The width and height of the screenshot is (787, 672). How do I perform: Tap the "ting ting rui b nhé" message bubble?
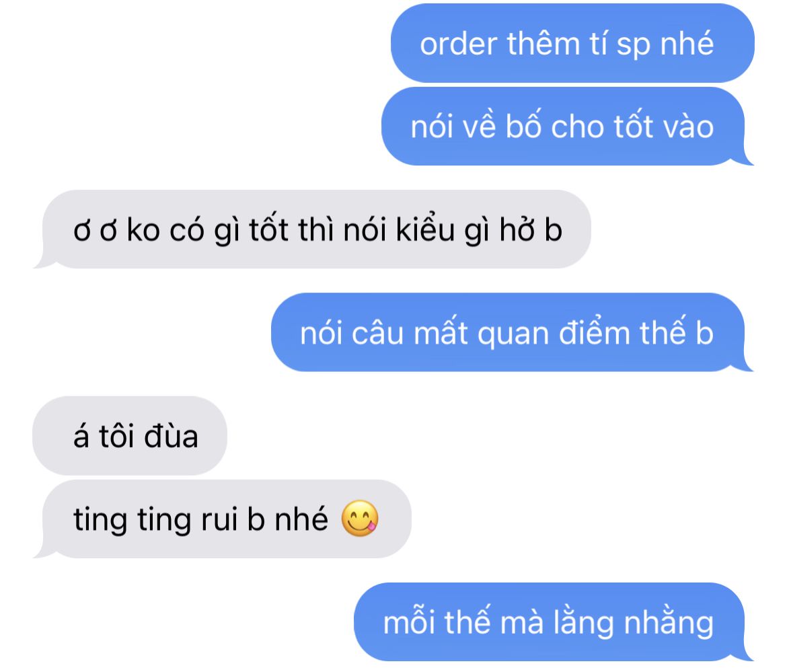(222, 519)
